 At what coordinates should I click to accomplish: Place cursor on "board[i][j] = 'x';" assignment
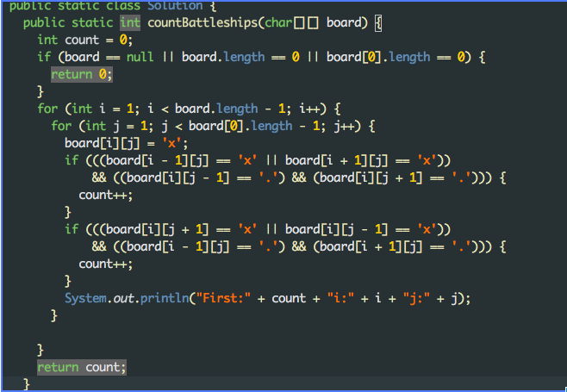[x=126, y=144]
